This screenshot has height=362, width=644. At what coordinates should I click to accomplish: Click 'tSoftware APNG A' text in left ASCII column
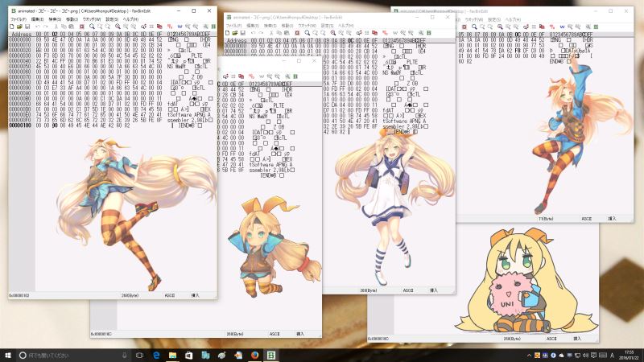188,115
